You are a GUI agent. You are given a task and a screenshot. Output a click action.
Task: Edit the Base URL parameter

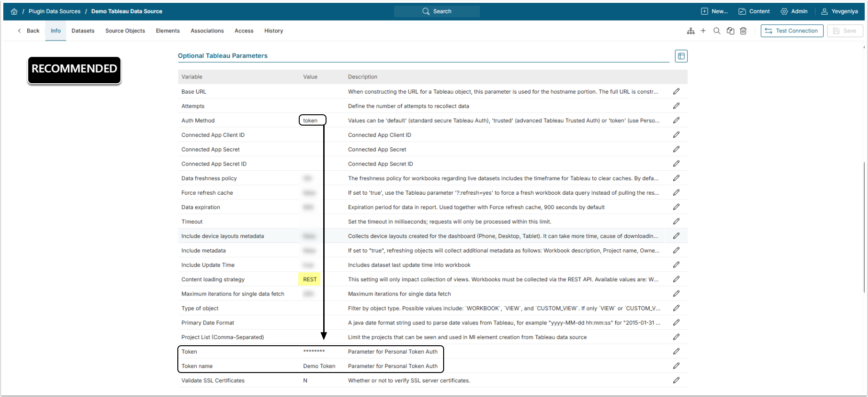[676, 91]
